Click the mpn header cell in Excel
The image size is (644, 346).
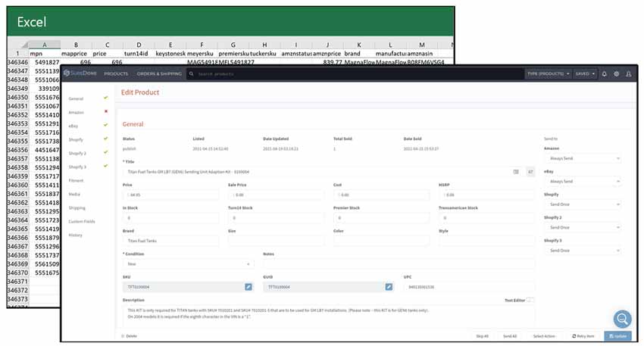point(45,53)
